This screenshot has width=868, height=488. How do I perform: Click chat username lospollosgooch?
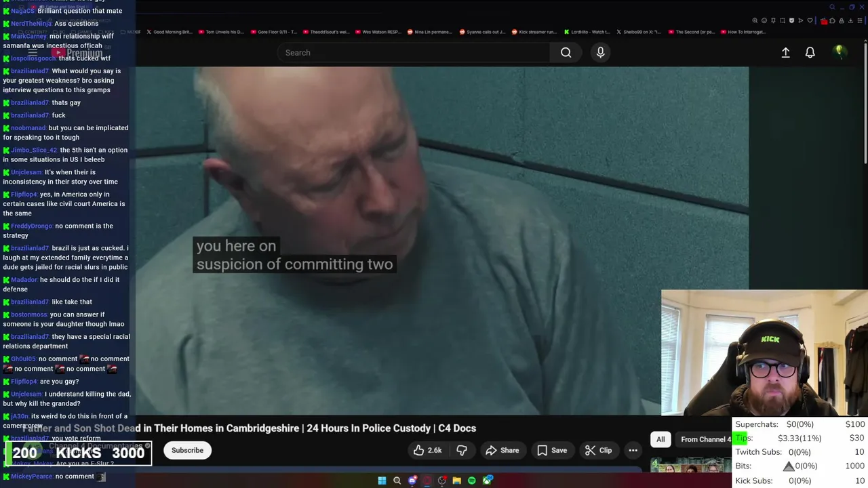33,58
